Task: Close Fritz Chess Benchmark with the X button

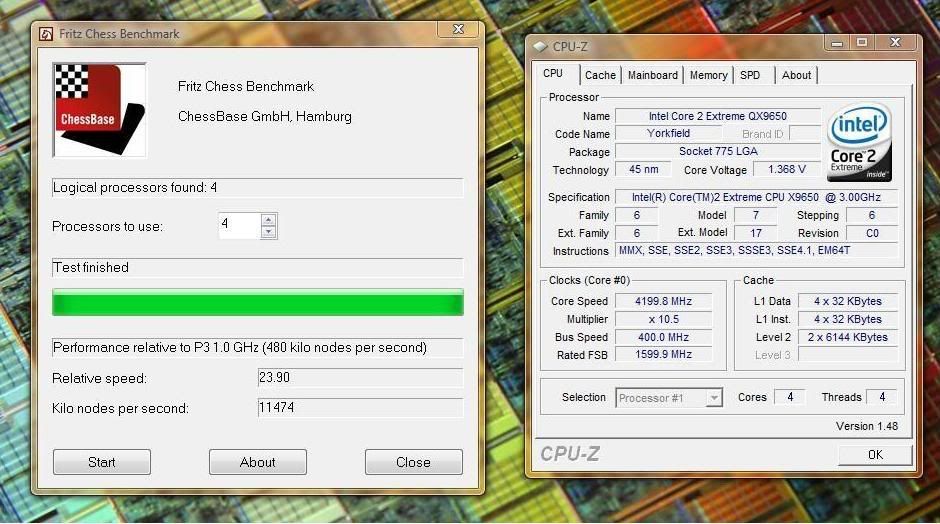Action: (x=457, y=30)
